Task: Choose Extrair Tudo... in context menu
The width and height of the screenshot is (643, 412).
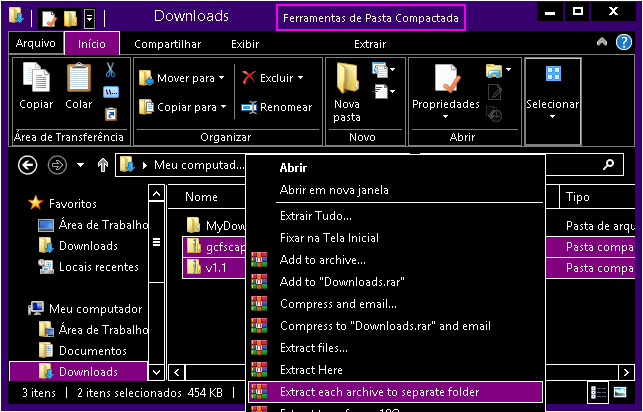Action: [x=395, y=216]
